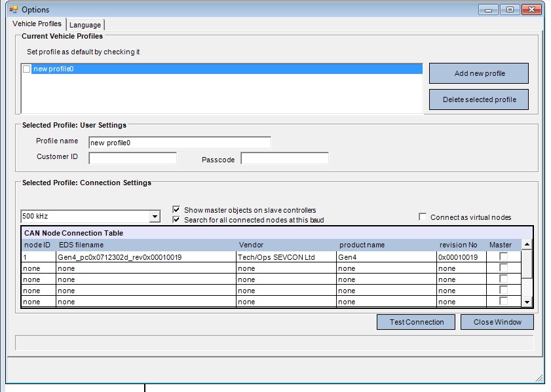The width and height of the screenshot is (551, 392).
Task: Click the 0x00010019 revision cell
Action: point(461,257)
